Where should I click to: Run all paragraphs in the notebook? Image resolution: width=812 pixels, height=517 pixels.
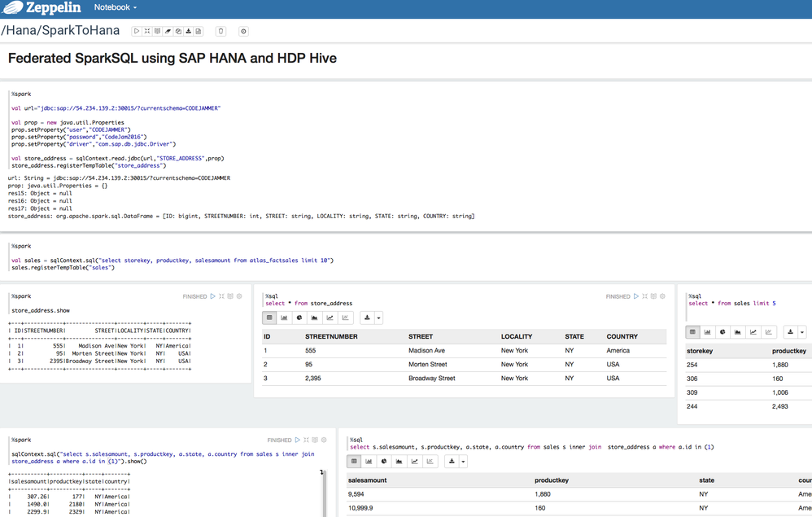tap(137, 31)
